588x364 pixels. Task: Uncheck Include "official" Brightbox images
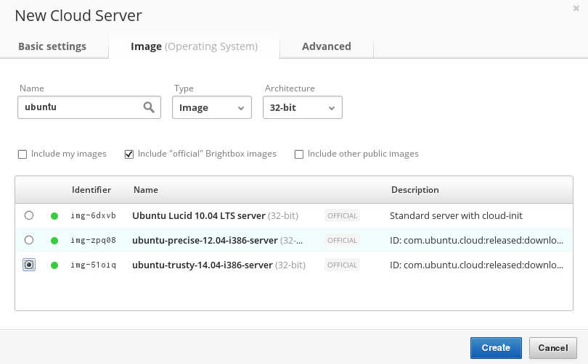129,154
